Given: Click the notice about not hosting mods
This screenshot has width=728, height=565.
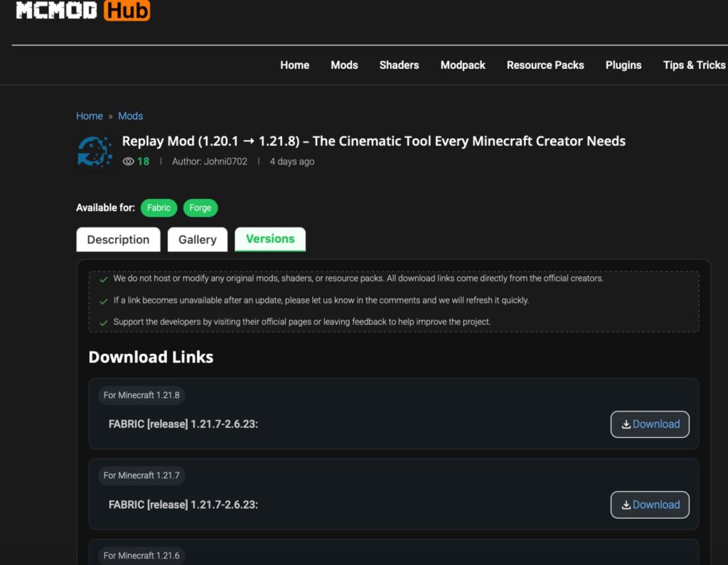Looking at the screenshot, I should 358,279.
